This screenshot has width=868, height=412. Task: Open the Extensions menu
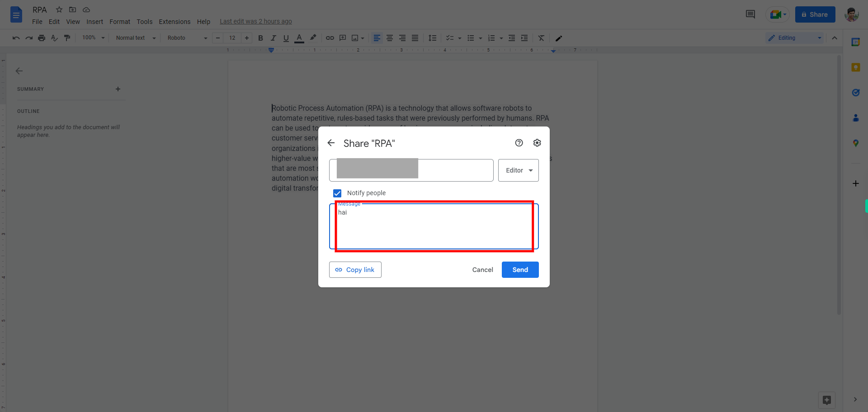[175, 22]
